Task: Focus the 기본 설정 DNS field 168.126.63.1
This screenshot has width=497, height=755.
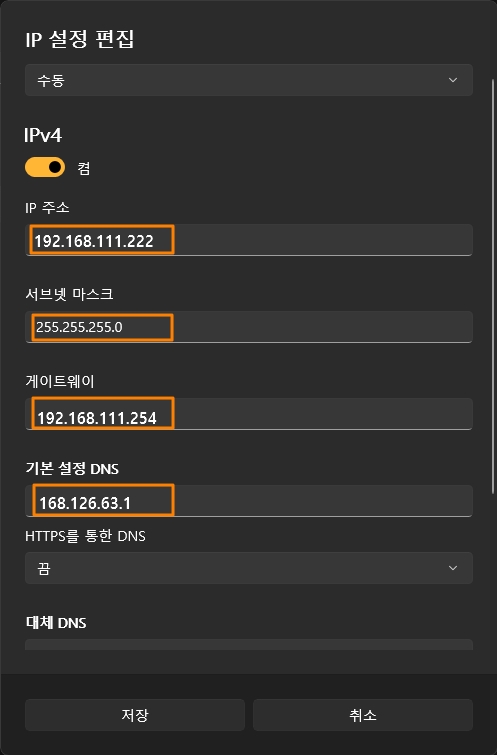Action: pyautogui.click(x=248, y=501)
